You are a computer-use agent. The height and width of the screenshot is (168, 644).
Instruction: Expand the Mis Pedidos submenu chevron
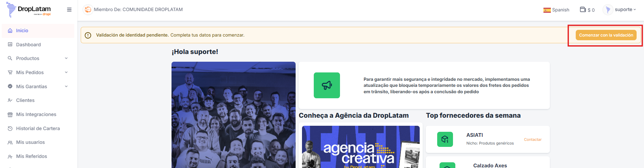tap(66, 72)
